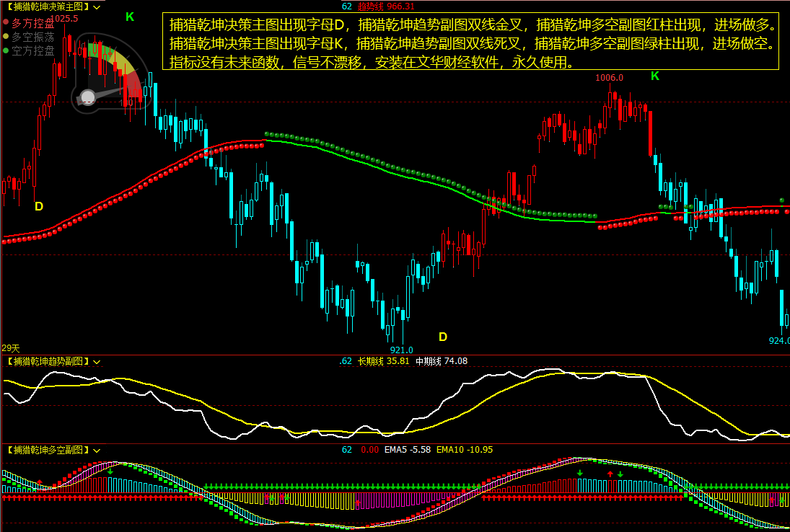Click the EMA5 -5.58 readout
The height and width of the screenshot is (532, 790).
pos(408,449)
